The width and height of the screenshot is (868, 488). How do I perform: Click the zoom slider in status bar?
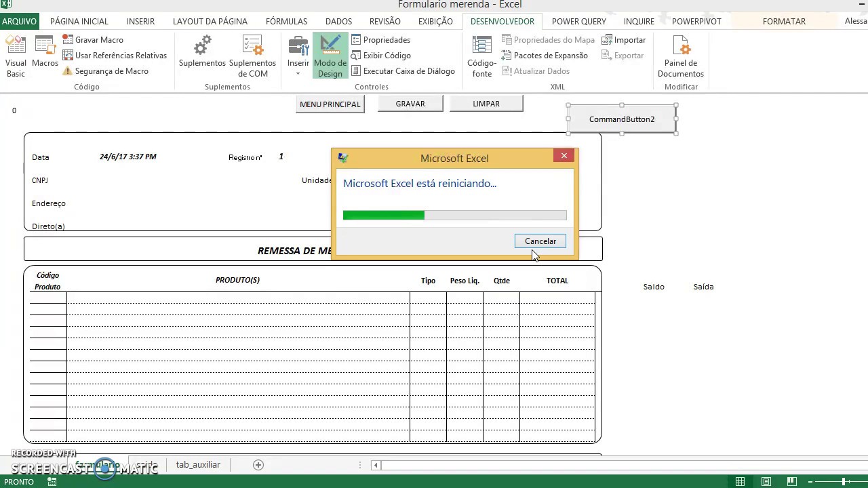844,482
